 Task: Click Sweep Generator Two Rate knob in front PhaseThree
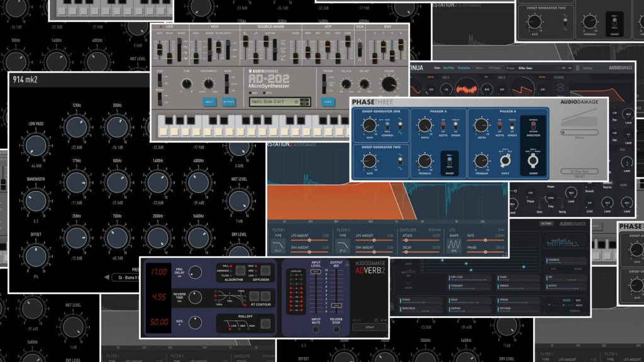(369, 160)
